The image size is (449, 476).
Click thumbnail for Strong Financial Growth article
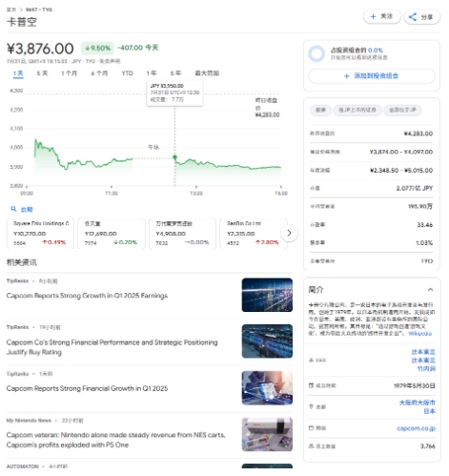coord(267,388)
